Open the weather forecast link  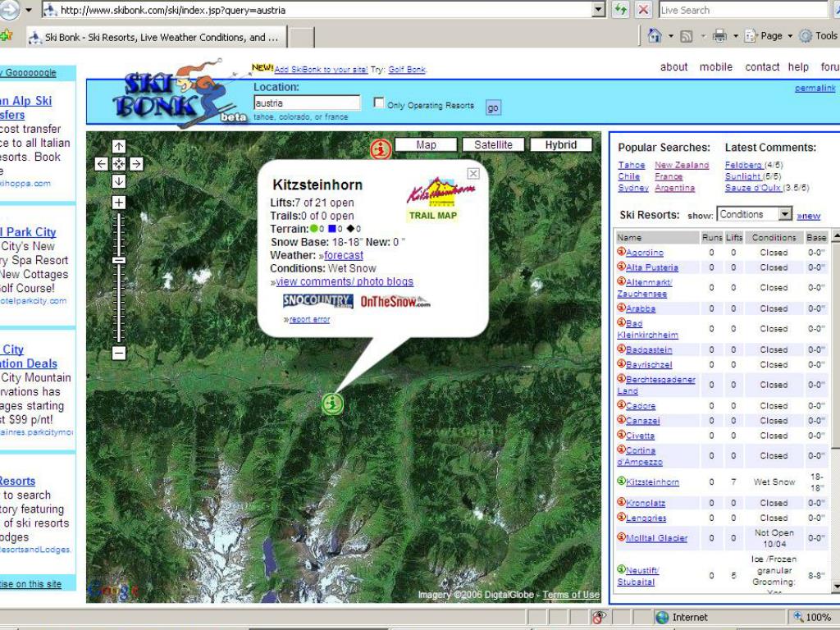[344, 256]
